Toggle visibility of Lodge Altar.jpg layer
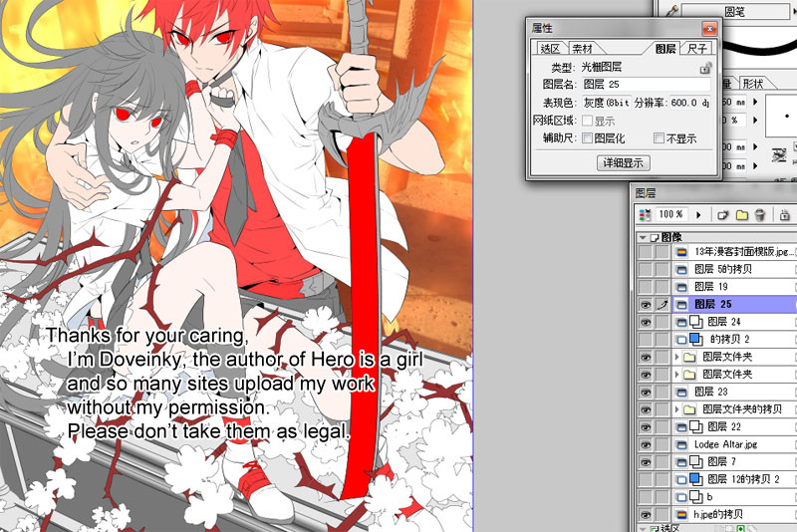Viewport: 797px width, 532px height. tap(644, 444)
